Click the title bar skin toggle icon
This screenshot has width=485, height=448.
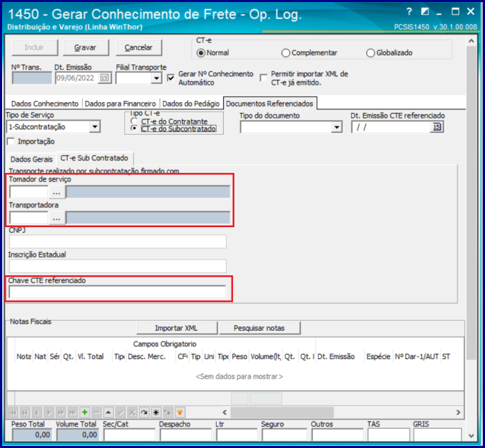pos(425,12)
